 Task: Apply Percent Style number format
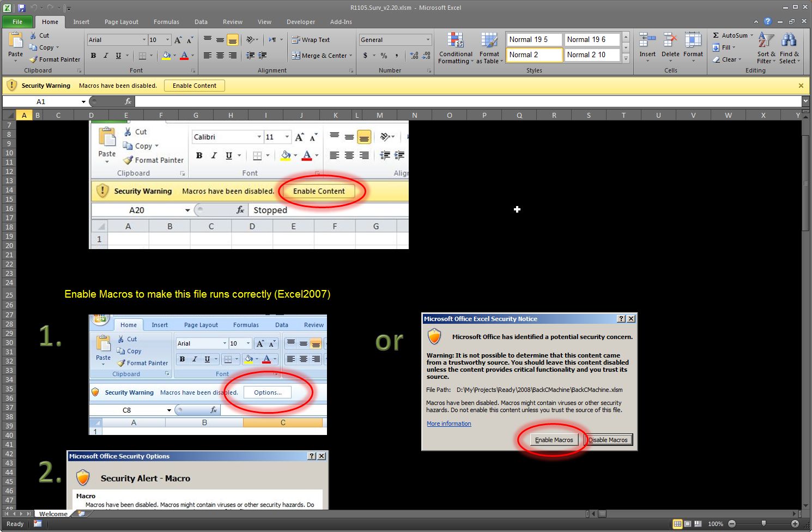(384, 56)
